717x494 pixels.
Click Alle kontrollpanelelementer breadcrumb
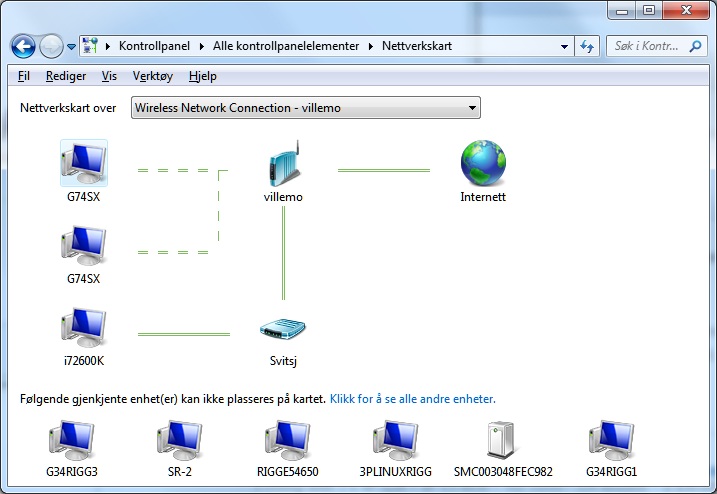(286, 46)
